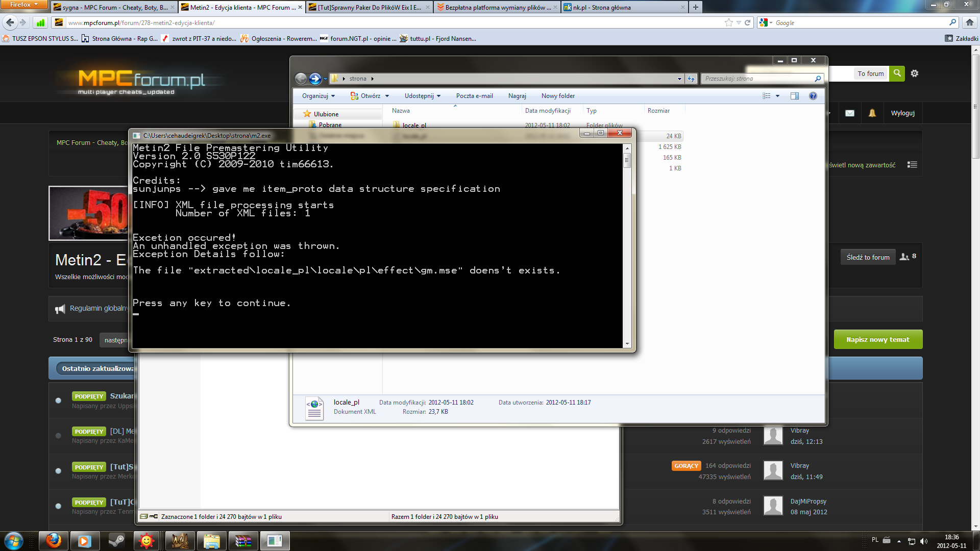Screen dimensions: 980x551
Task: Open volume control in system tray
Action: (924, 541)
